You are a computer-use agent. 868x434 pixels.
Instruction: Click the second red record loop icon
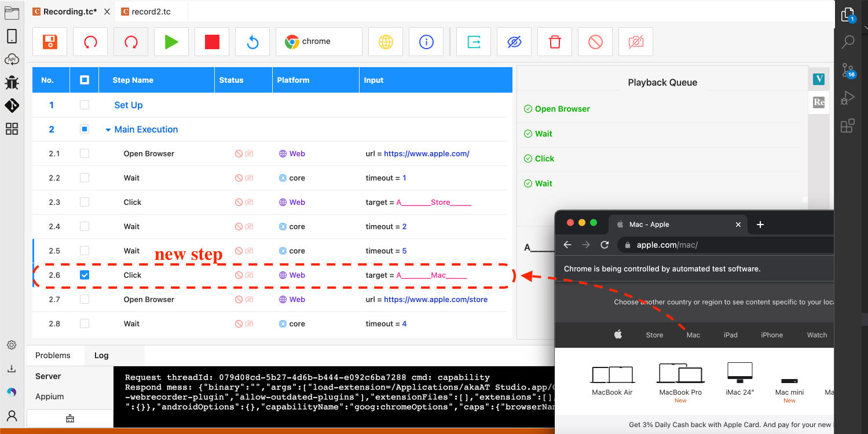click(x=131, y=42)
